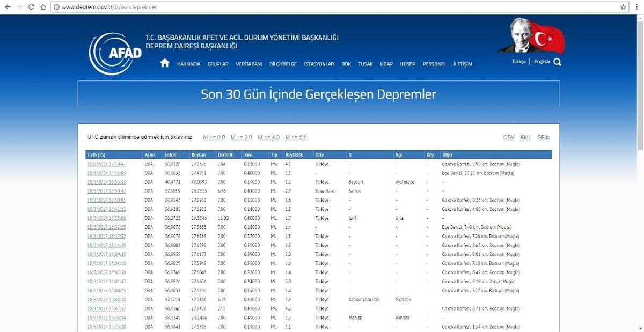644x332 pixels.
Task: Open the TUSAK menu item
Action: 365,64
